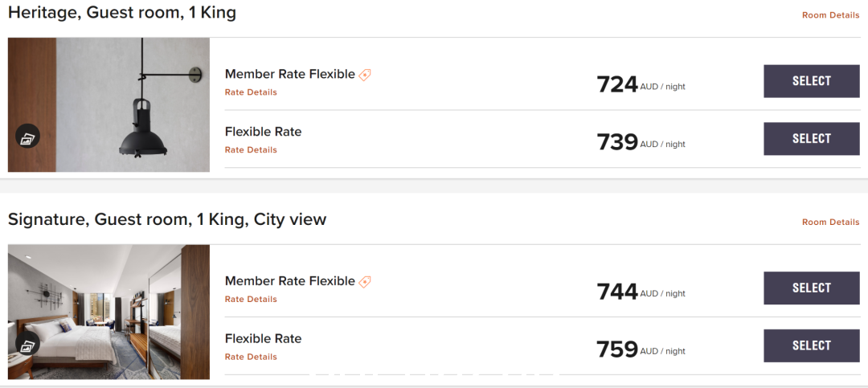Select the 739 AUD flexible rate

[x=812, y=139]
